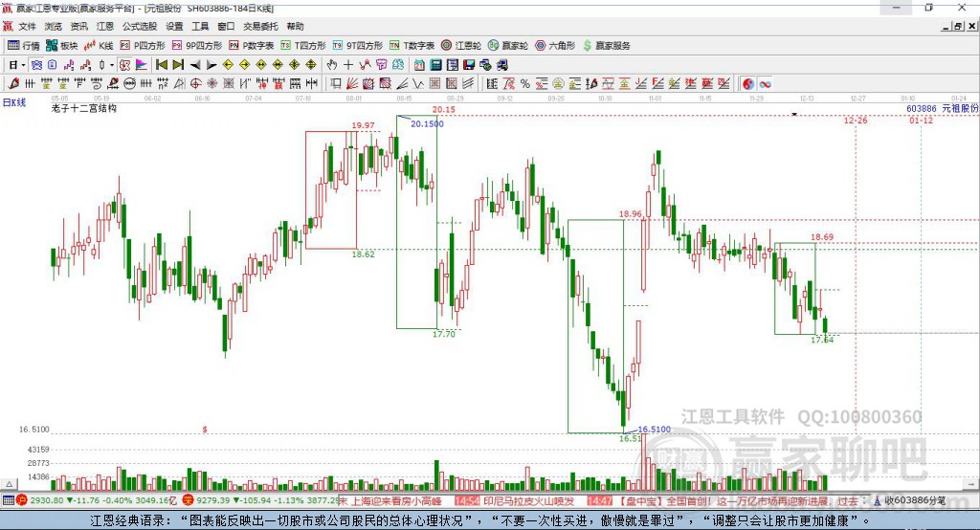Viewport: 980px width, 530px height.
Task: Click the 深 index status icon
Action: click(x=189, y=500)
